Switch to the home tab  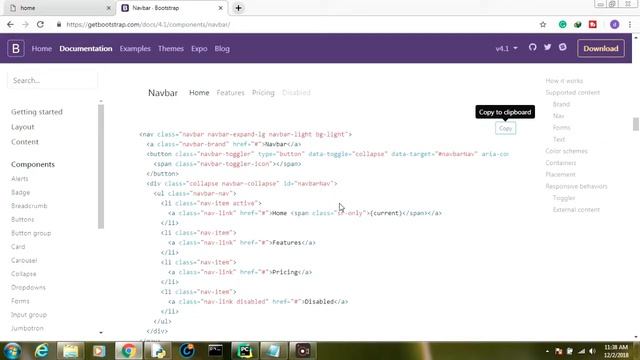point(59,8)
